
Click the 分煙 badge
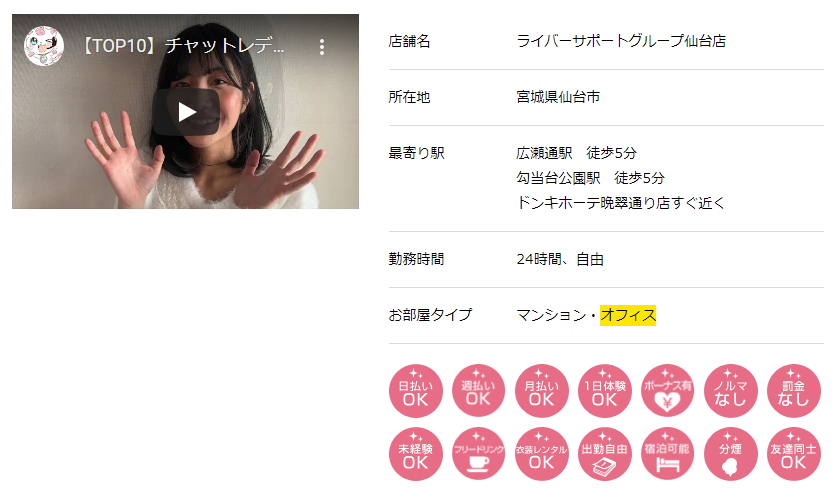point(731,454)
